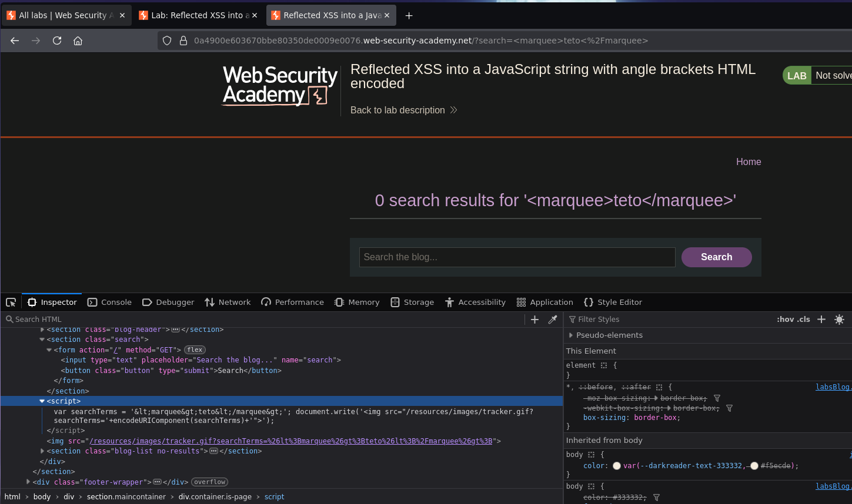Screen dimensions: 852x504
Task: Open a new browser tab
Action: tap(409, 15)
